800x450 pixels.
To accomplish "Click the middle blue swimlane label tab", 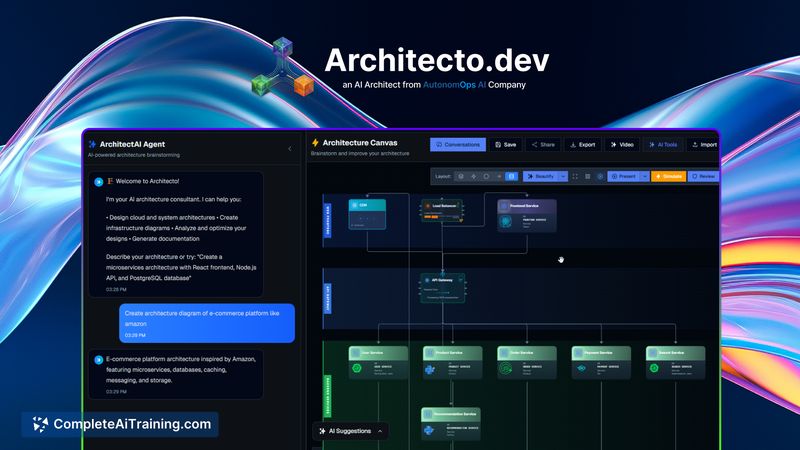I will pos(328,298).
